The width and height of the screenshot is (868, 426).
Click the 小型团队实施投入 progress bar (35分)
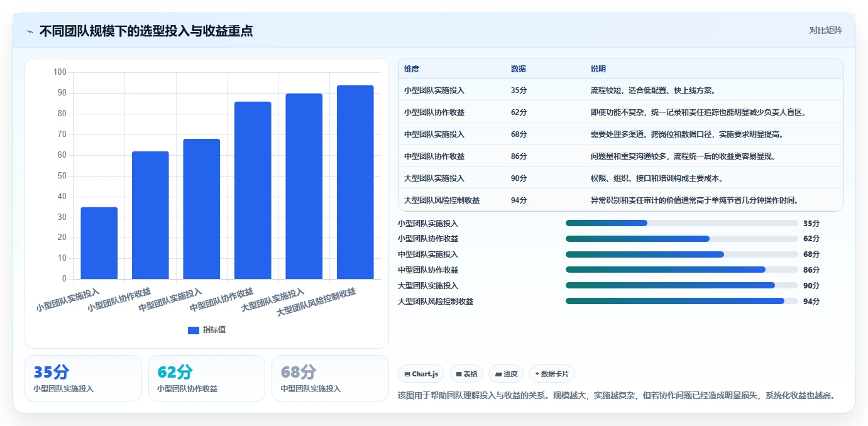pos(682,223)
